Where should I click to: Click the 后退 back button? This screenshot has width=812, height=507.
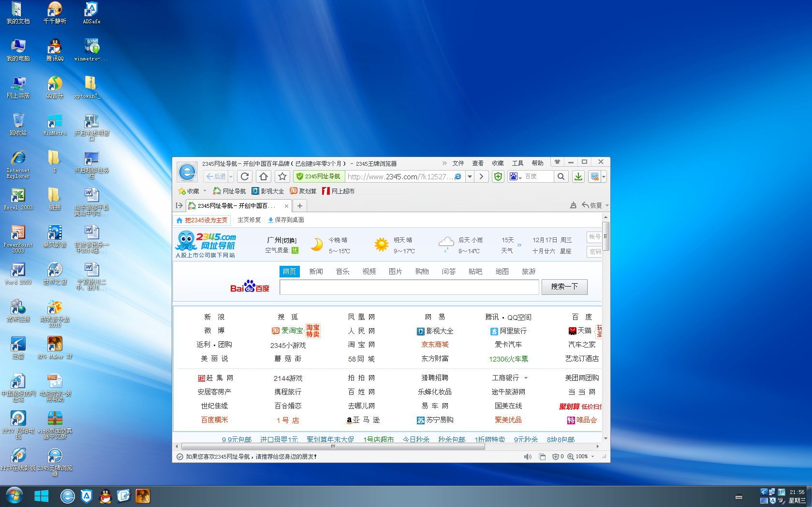pyautogui.click(x=216, y=176)
